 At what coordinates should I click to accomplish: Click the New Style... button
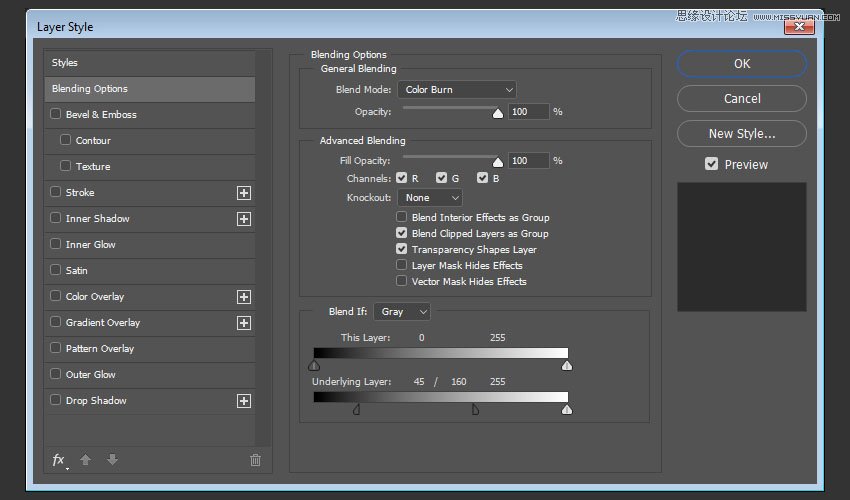click(741, 133)
